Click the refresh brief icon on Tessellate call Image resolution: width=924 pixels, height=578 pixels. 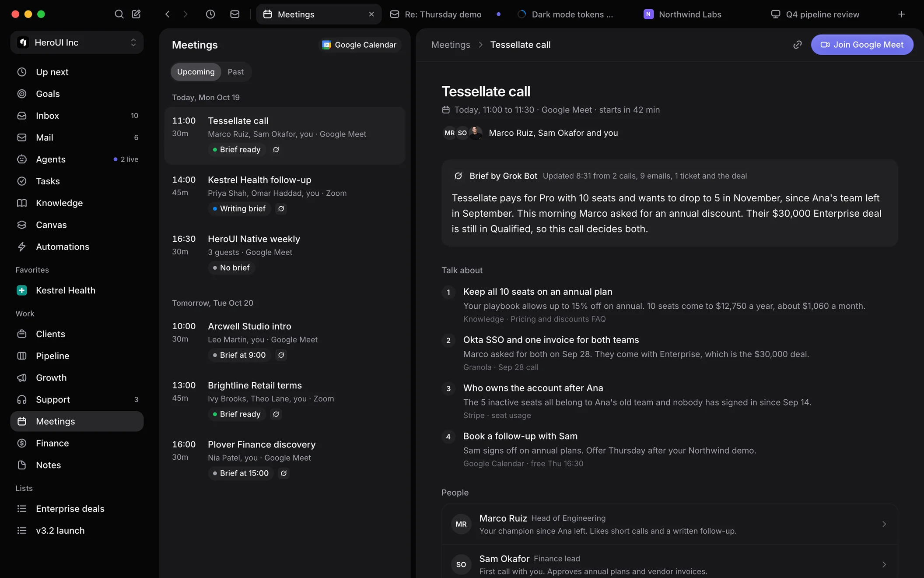276,150
